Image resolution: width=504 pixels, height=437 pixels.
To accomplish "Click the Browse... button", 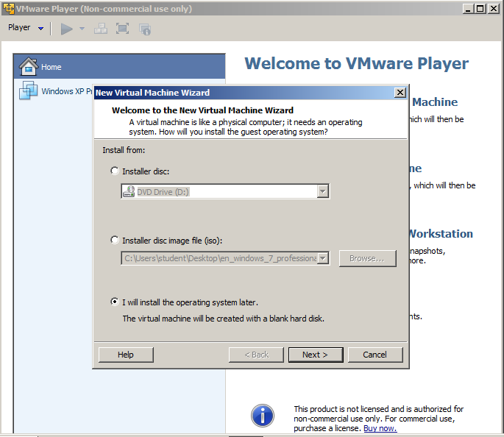I will point(367,258).
